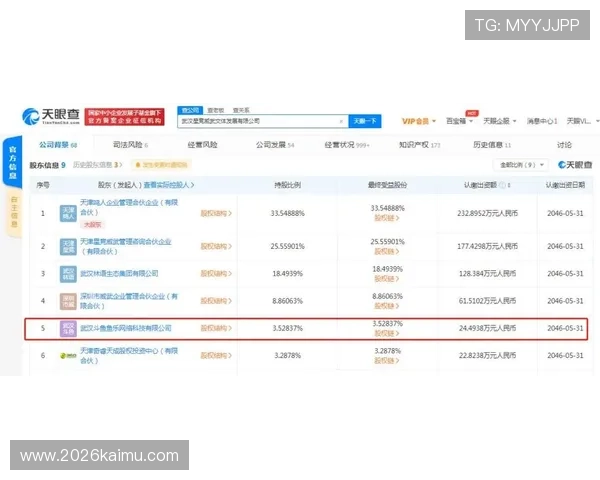600x480 pixels.
Task: Select the 24.4938万元人民币 amount cell
Action: 487,328
